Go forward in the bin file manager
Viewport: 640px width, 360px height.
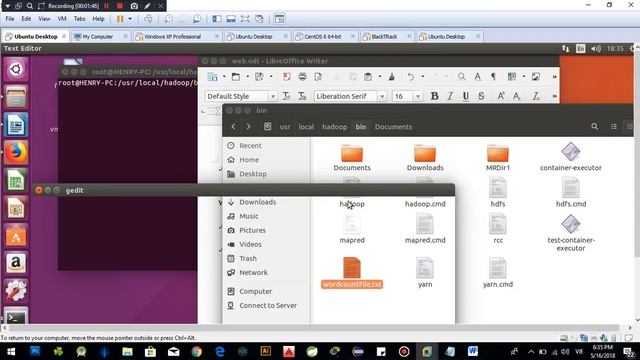pyautogui.click(x=248, y=127)
